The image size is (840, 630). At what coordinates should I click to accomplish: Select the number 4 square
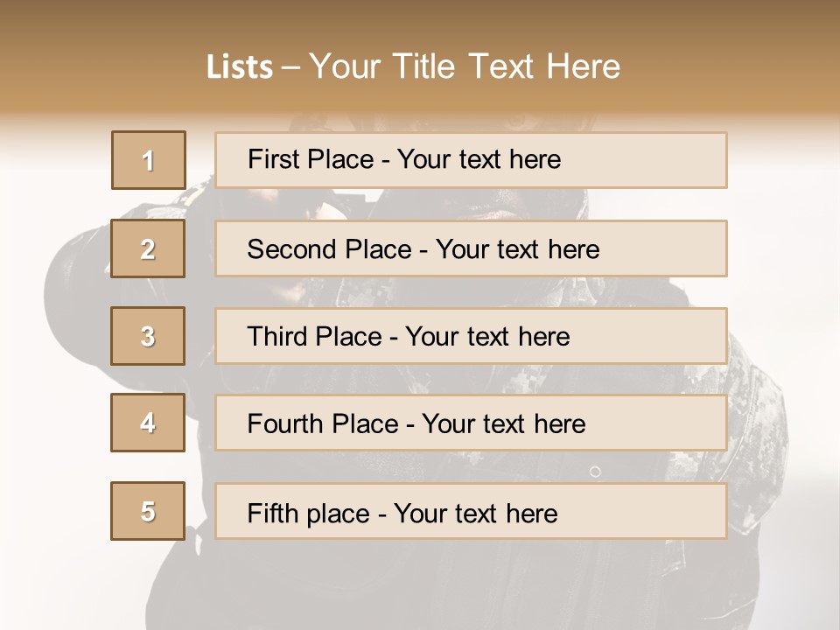(x=148, y=423)
